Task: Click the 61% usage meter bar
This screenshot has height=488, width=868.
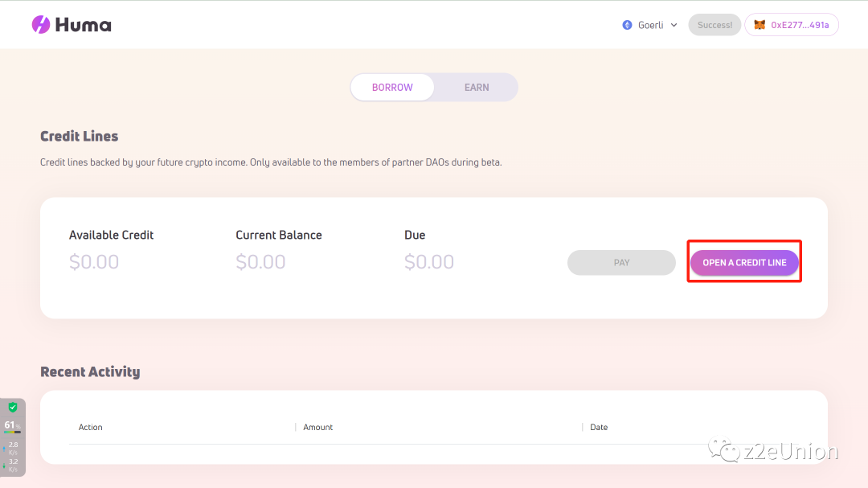Action: tap(12, 432)
